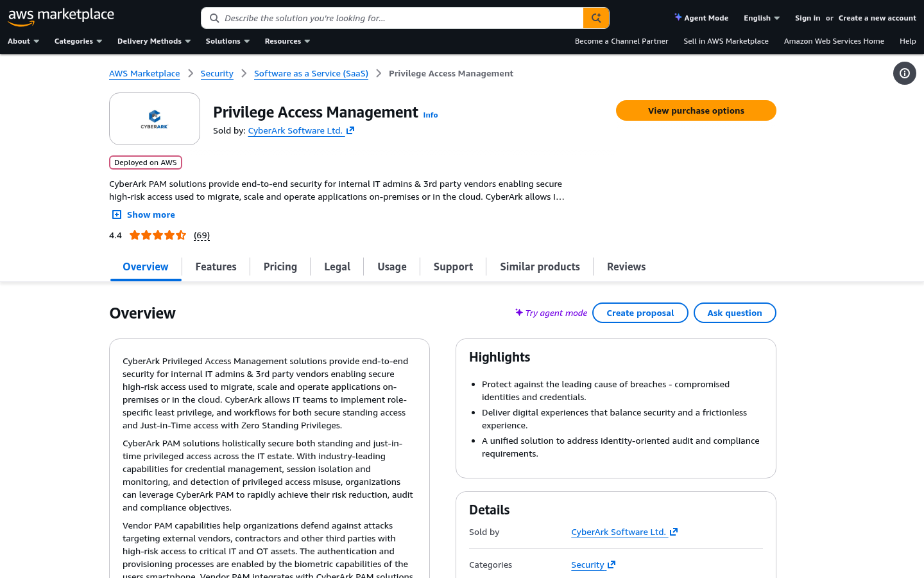Click the CyberArk product logo thumbnail
The width and height of the screenshot is (924, 578).
tap(155, 119)
